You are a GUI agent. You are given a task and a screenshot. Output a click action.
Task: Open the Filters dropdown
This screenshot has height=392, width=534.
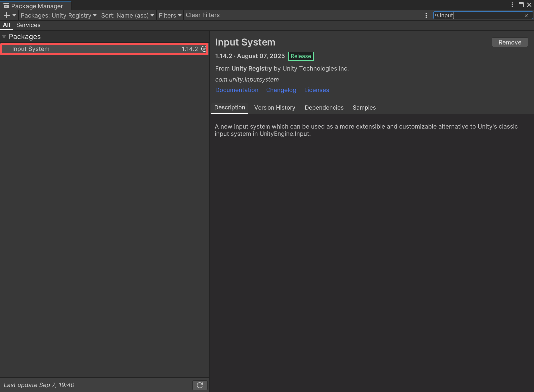tap(170, 15)
